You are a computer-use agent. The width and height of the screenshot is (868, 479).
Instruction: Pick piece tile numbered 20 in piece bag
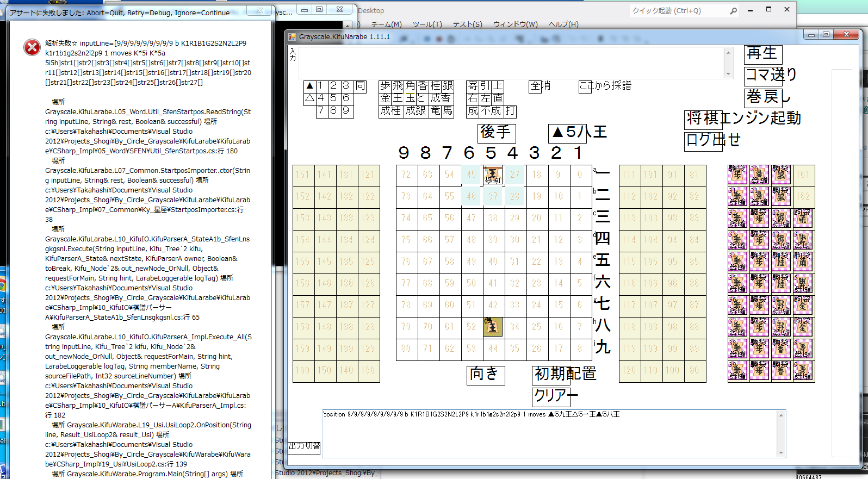[x=759, y=175]
